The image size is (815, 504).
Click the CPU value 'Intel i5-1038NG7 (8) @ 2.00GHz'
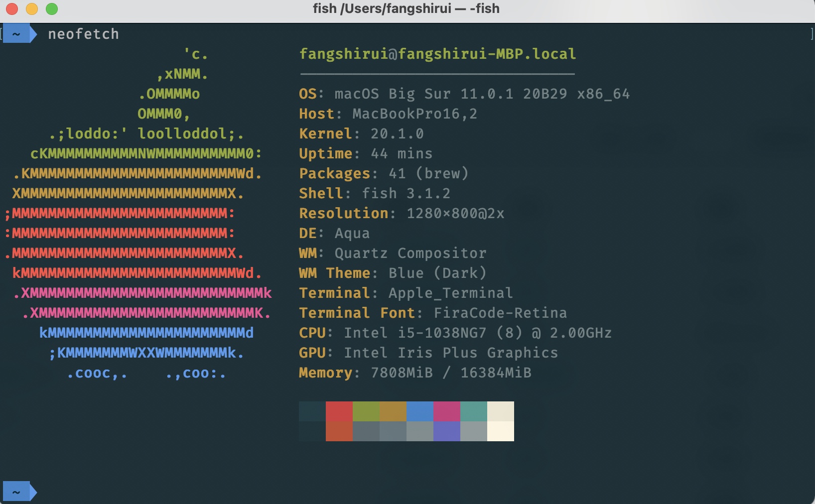(478, 333)
